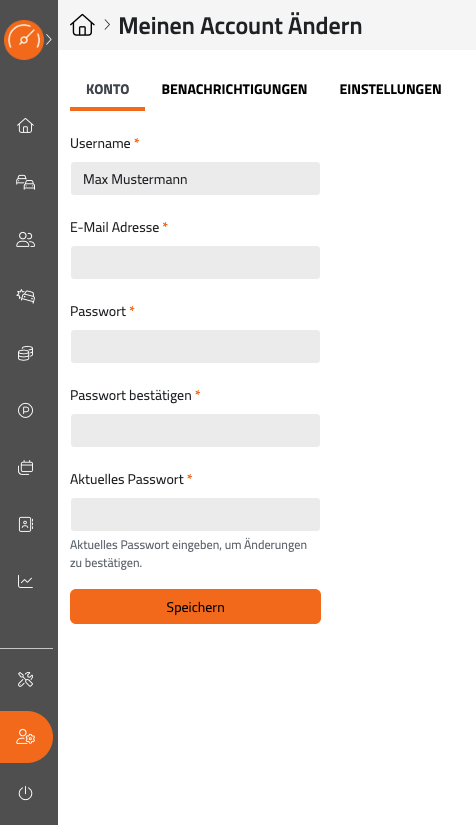Switch to the Einstellungen tab

tap(390, 89)
